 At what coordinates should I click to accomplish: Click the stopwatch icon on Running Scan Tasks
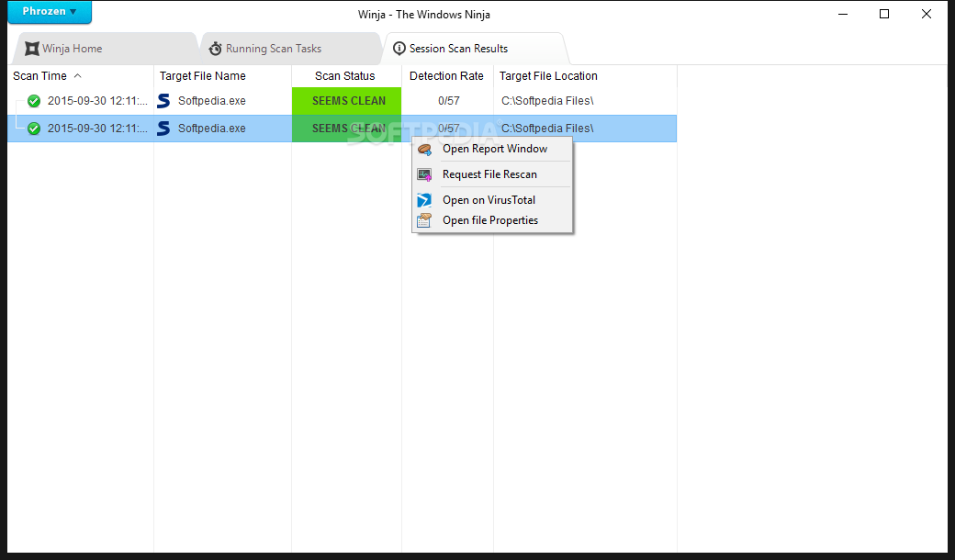tap(215, 49)
